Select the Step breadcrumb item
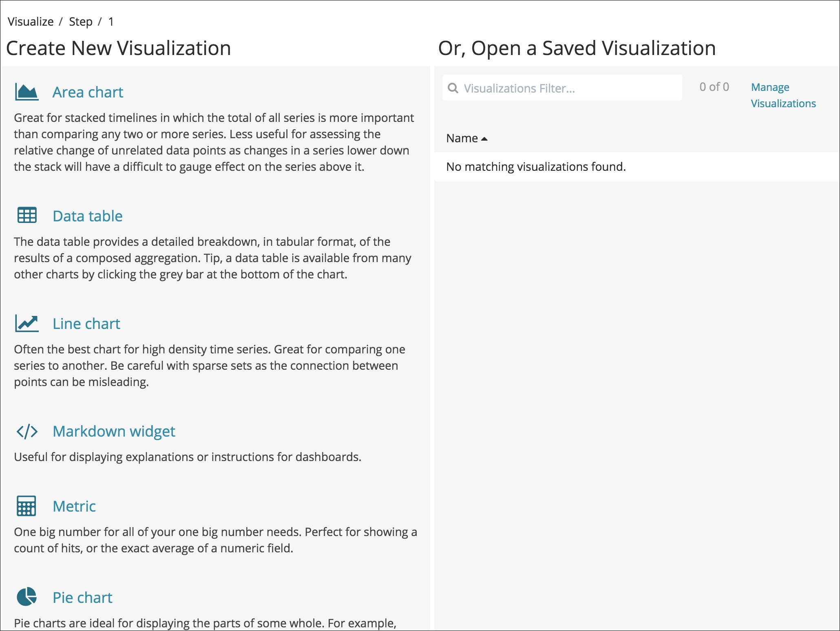 click(81, 21)
